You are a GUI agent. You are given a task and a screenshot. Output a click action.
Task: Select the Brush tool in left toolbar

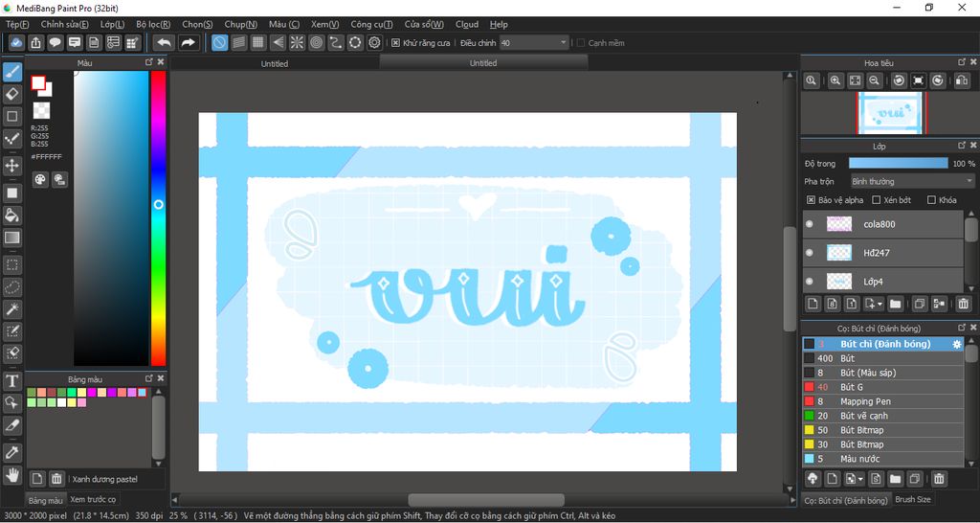coord(12,73)
